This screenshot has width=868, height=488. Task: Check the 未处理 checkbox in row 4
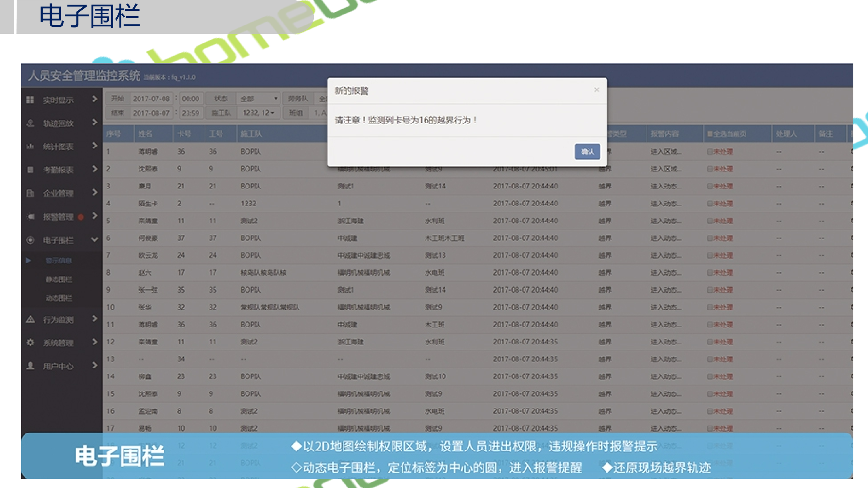click(x=710, y=203)
